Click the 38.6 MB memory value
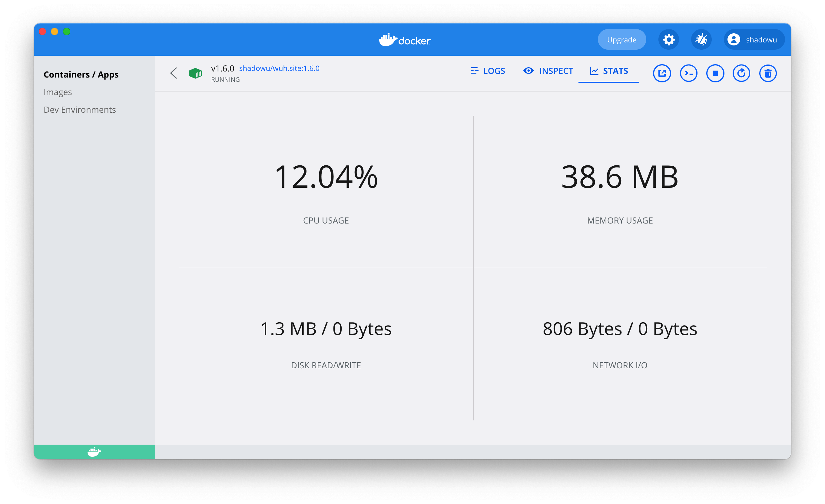This screenshot has width=825, height=504. (x=620, y=177)
